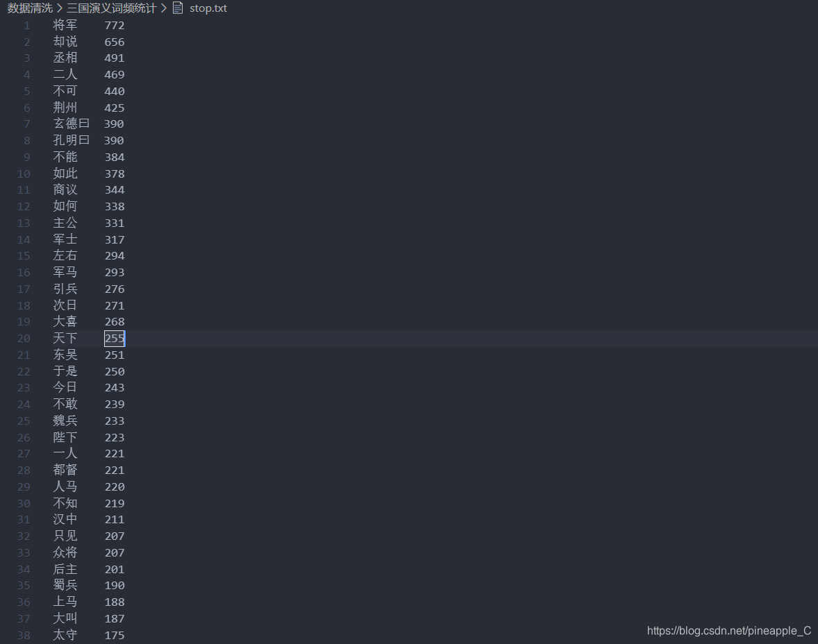Click the word 不能

65,157
